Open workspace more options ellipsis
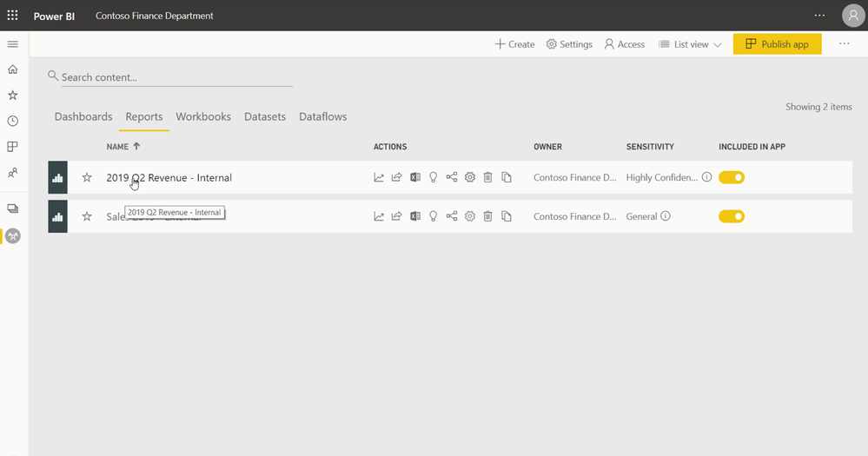The width and height of the screenshot is (868, 456). click(844, 43)
